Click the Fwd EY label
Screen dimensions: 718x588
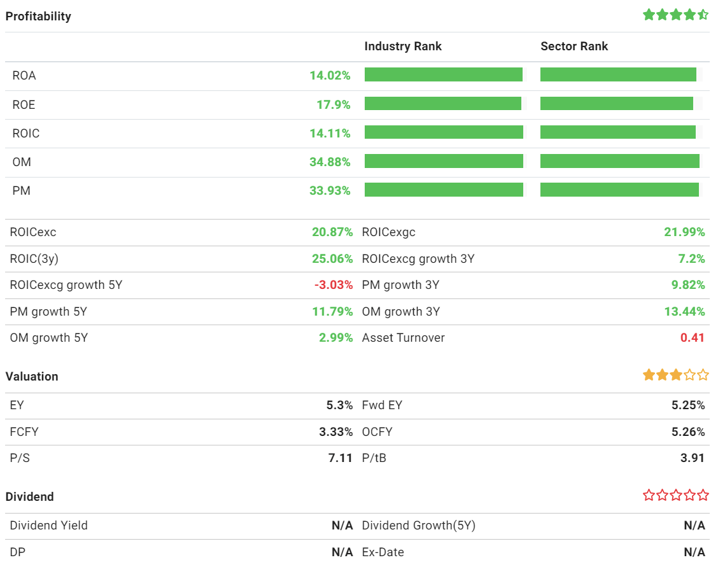tap(382, 405)
